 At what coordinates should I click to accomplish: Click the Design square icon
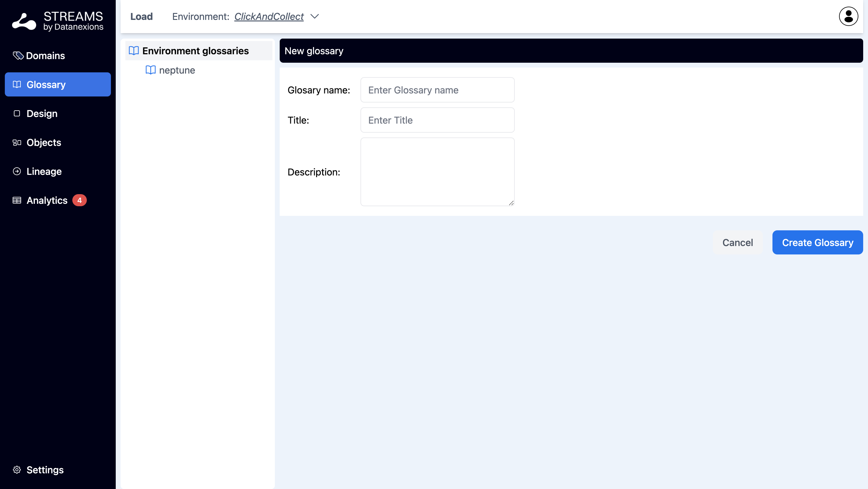17,114
